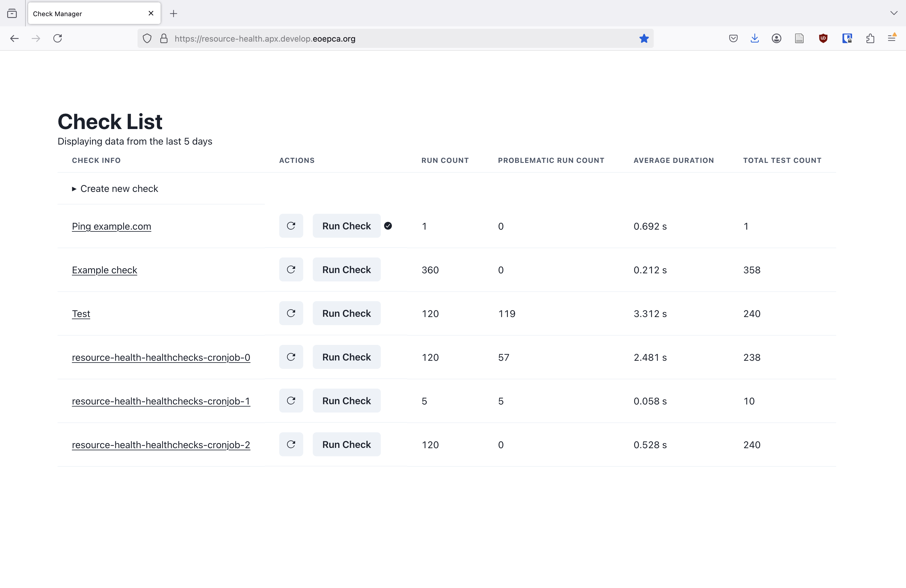The width and height of the screenshot is (906, 588).
Task: Click the PROBLEMATIC RUN COUNT column header
Action: click(551, 160)
